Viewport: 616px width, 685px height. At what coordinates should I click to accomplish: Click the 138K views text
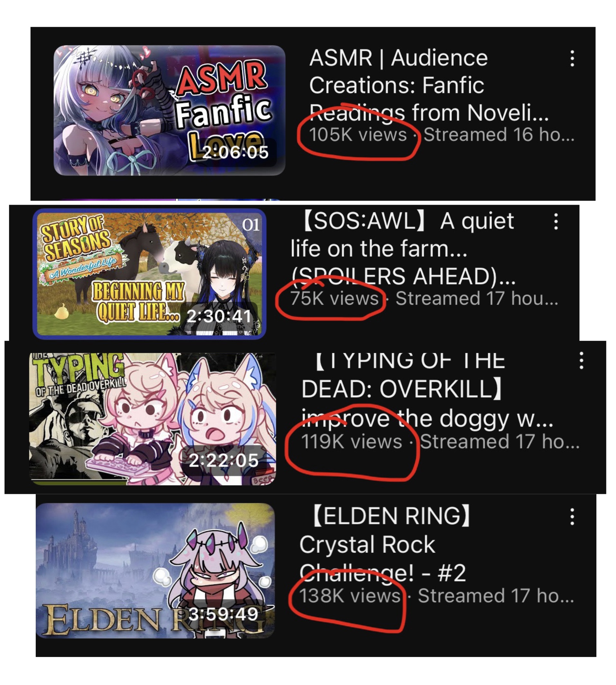pos(350,596)
